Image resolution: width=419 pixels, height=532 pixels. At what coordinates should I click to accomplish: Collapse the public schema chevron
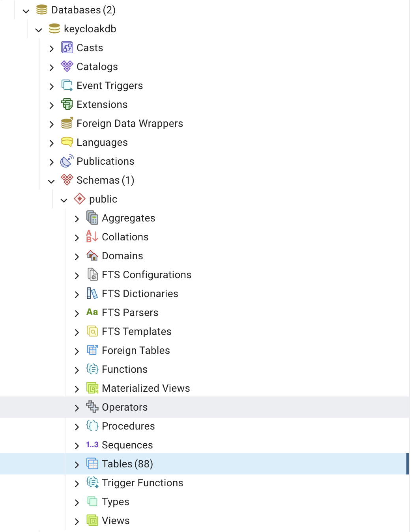pyautogui.click(x=64, y=200)
